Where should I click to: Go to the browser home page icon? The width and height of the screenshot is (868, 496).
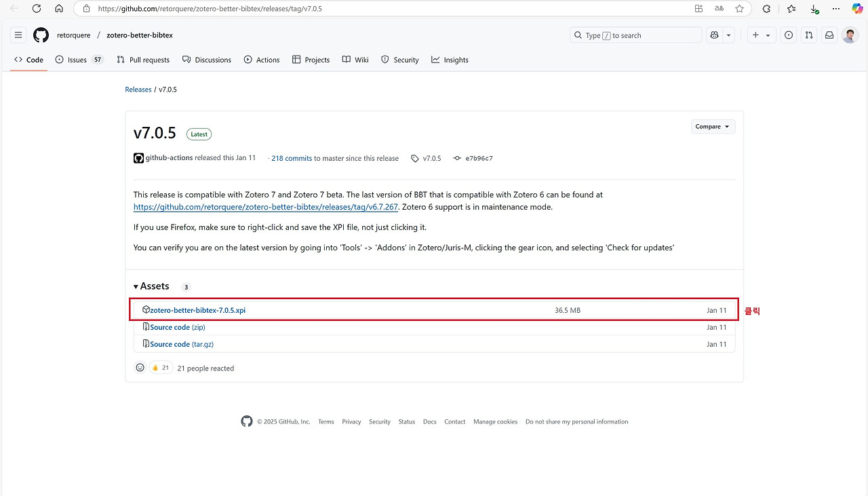(59, 9)
